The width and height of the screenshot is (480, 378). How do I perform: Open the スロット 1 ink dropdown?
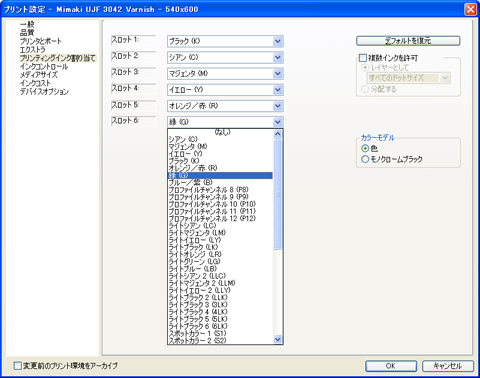(x=225, y=41)
